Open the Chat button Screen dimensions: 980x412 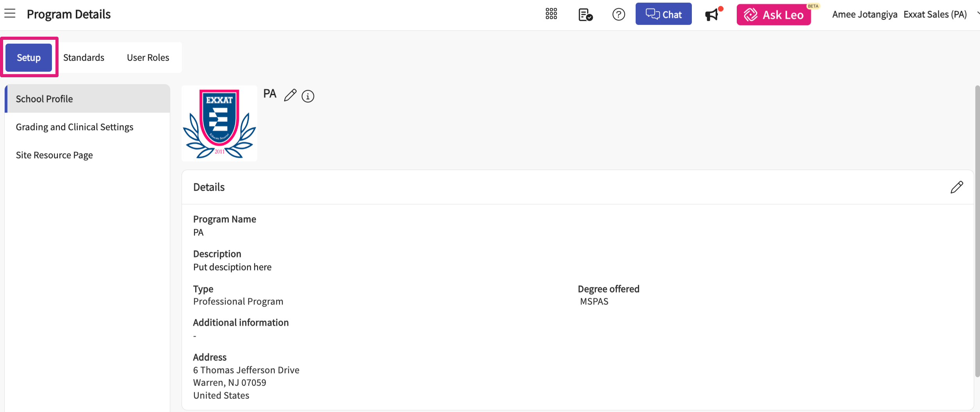click(x=663, y=14)
